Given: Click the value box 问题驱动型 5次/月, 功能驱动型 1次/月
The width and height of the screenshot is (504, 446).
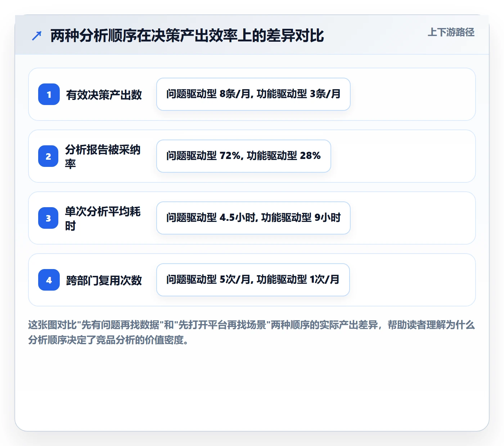Looking at the screenshot, I should pos(253,280).
